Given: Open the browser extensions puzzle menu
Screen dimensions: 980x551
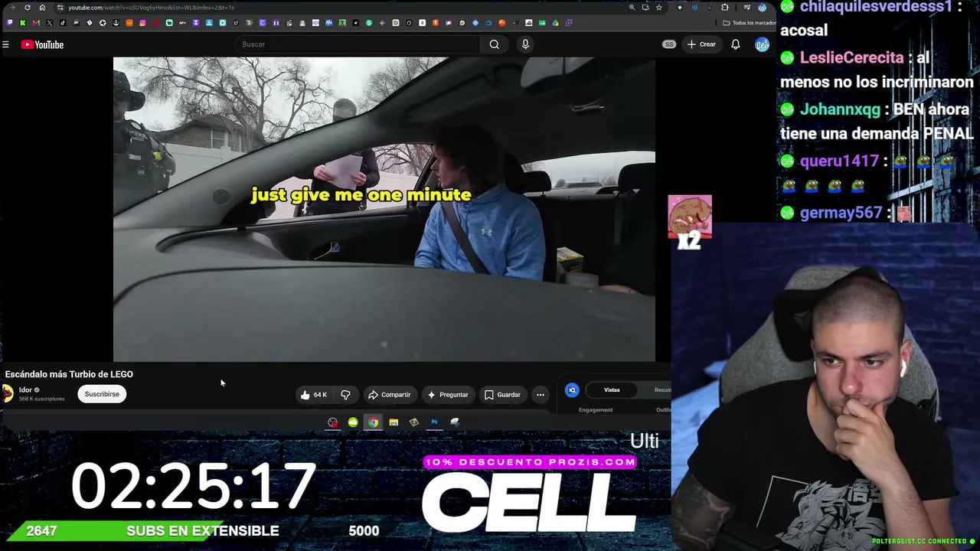Looking at the screenshot, I should (725, 8).
